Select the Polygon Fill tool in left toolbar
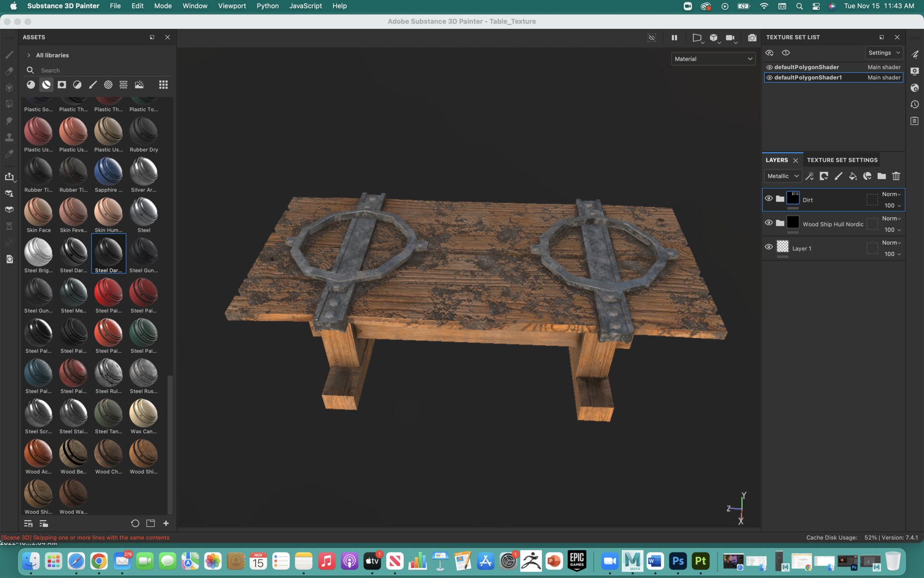Image resolution: width=924 pixels, height=578 pixels. 9,104
